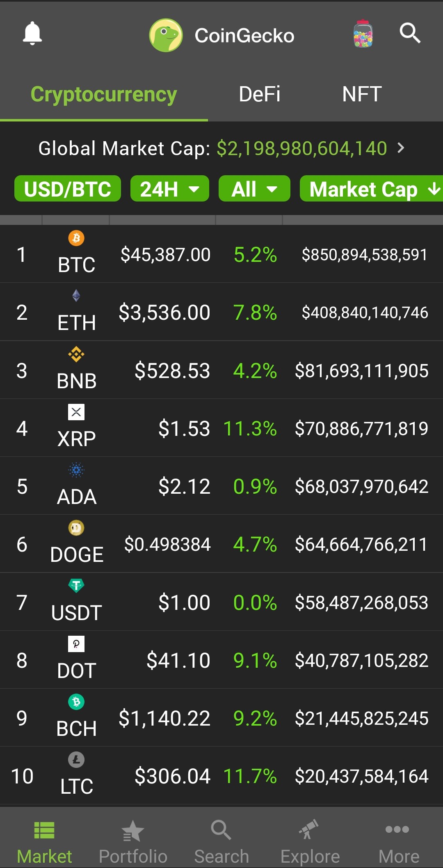Image resolution: width=443 pixels, height=868 pixels.
Task: Tap the candy jar icon
Action: 363,34
